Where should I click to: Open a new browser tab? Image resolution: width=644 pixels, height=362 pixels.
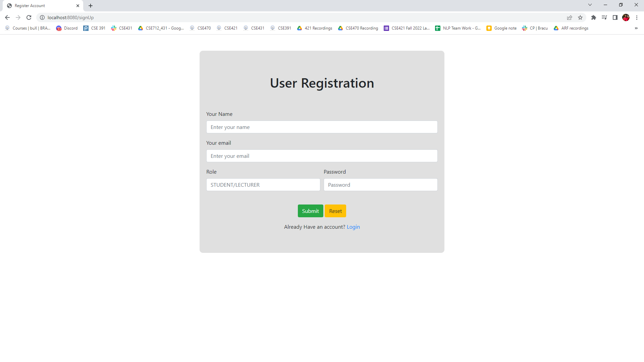point(91,6)
